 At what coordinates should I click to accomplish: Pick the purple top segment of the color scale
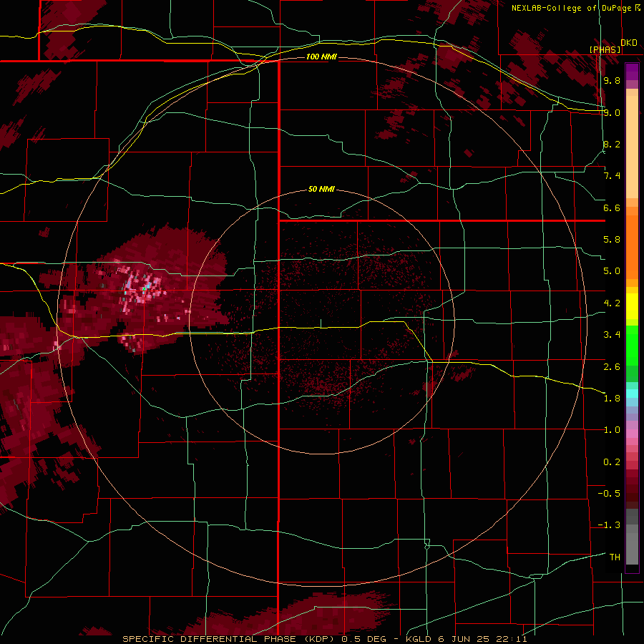point(632,72)
